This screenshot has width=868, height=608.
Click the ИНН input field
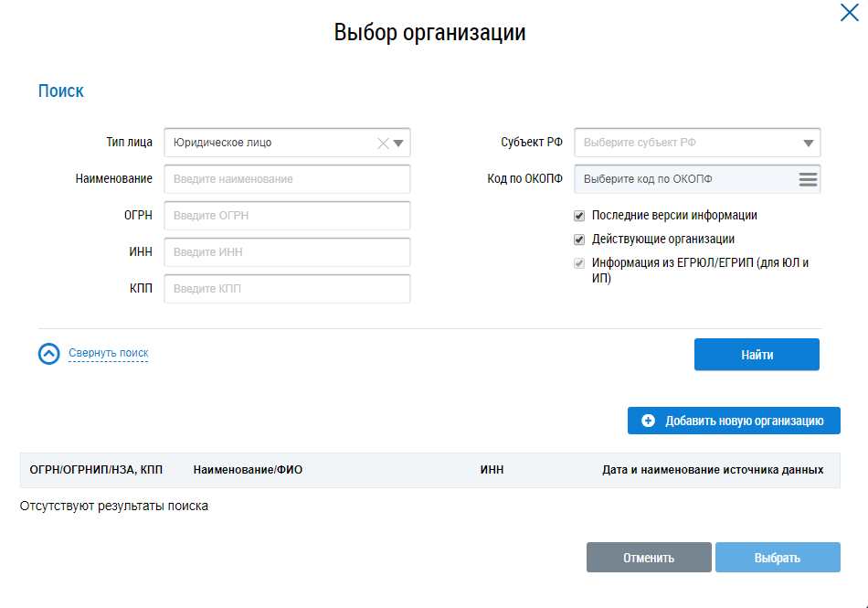(287, 252)
